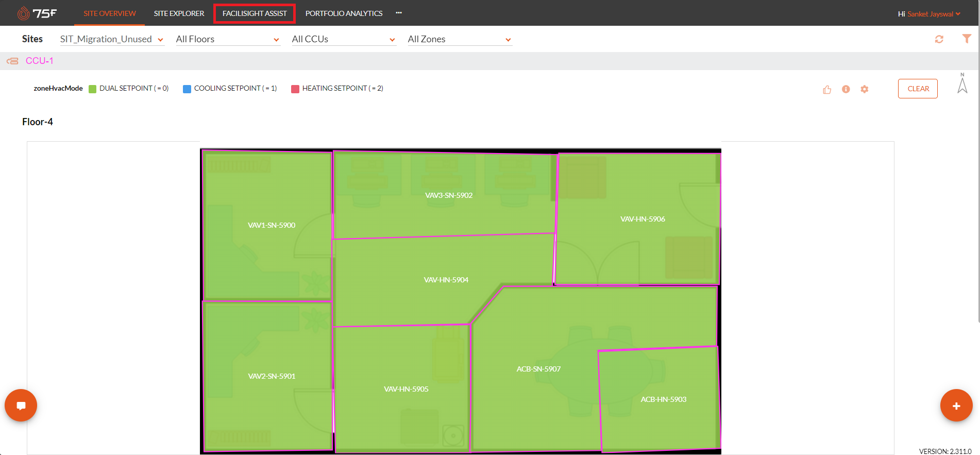This screenshot has width=980, height=455.
Task: Click the HEATING SETPOINT ( = 2) legend text
Action: 343,89
